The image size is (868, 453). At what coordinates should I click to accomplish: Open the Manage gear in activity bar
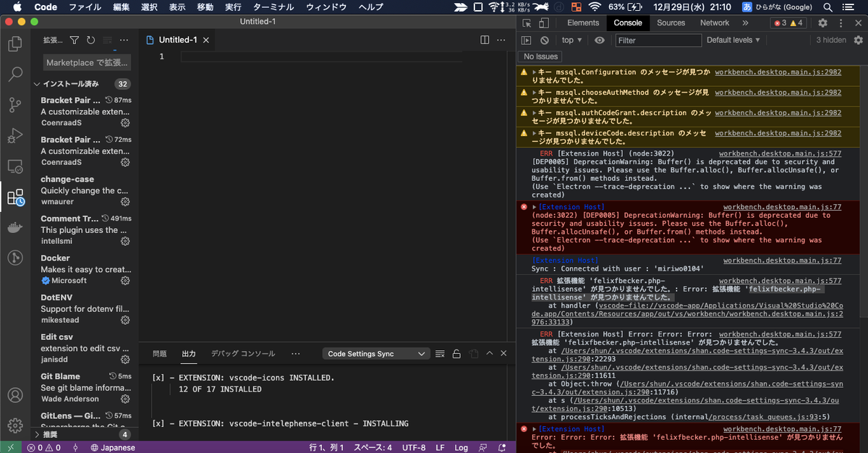[14, 426]
